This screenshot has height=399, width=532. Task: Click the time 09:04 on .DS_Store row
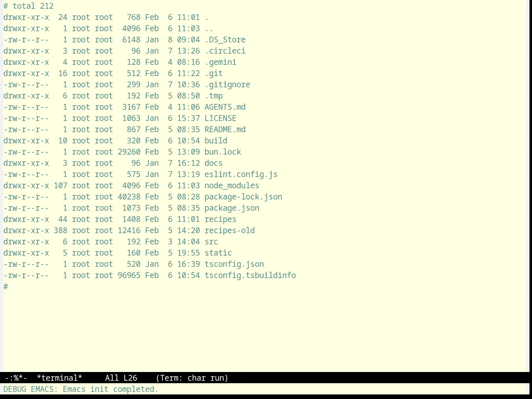click(x=188, y=39)
